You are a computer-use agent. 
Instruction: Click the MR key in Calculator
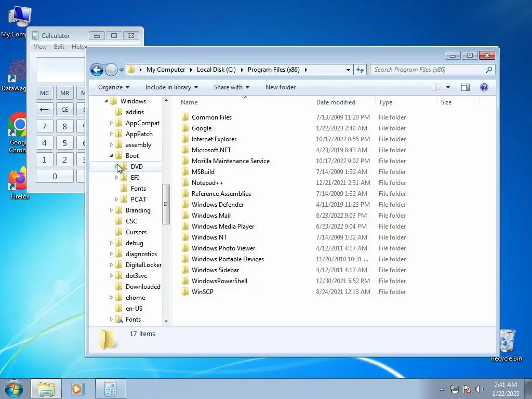65,93
